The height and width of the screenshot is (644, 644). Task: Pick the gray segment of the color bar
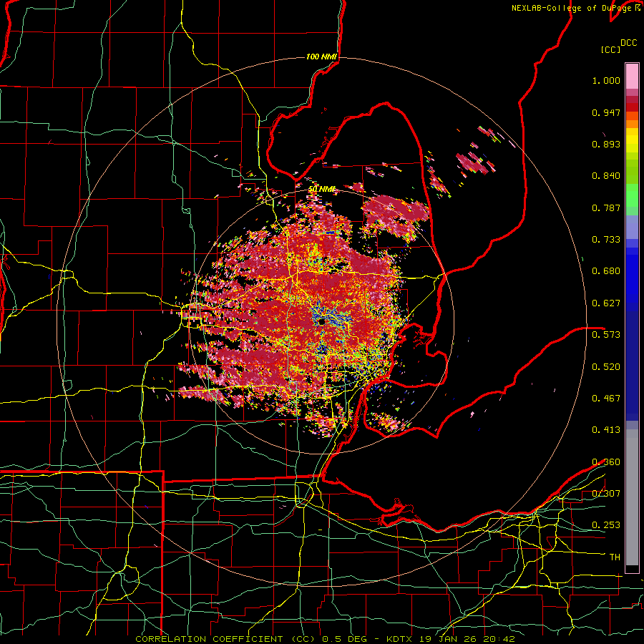tap(632, 497)
